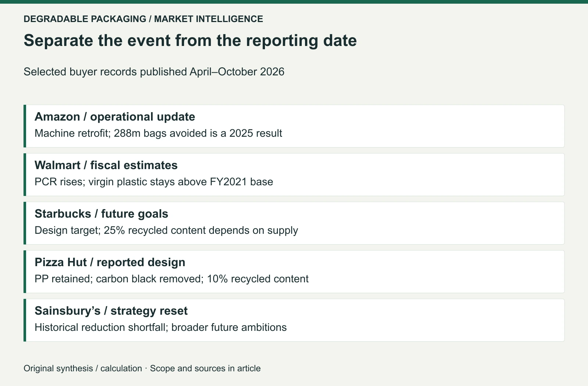
Task: Click the subtitle 'Selected buyer records published April–October 2026'
Action: tap(154, 72)
